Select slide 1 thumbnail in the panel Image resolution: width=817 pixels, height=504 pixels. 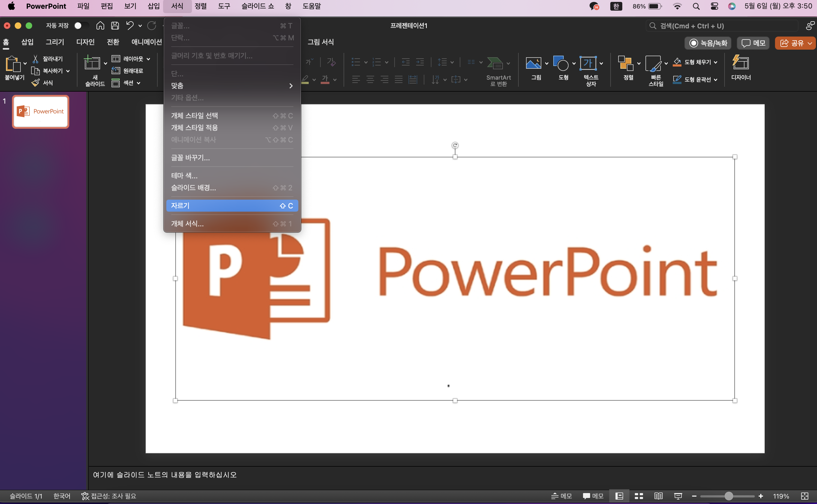(41, 111)
